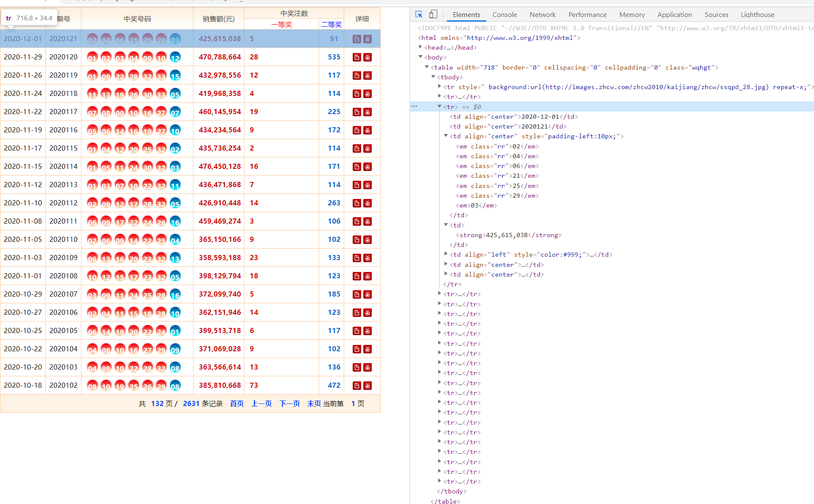Open video icon for 2020110 row
Viewport: 814px width, 504px height.
[368, 240]
